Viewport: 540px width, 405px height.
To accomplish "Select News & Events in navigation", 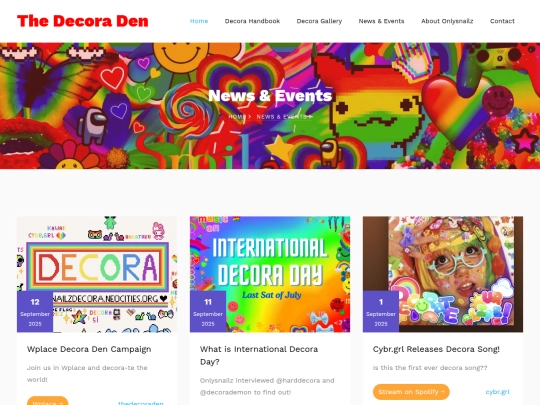I will [381, 21].
